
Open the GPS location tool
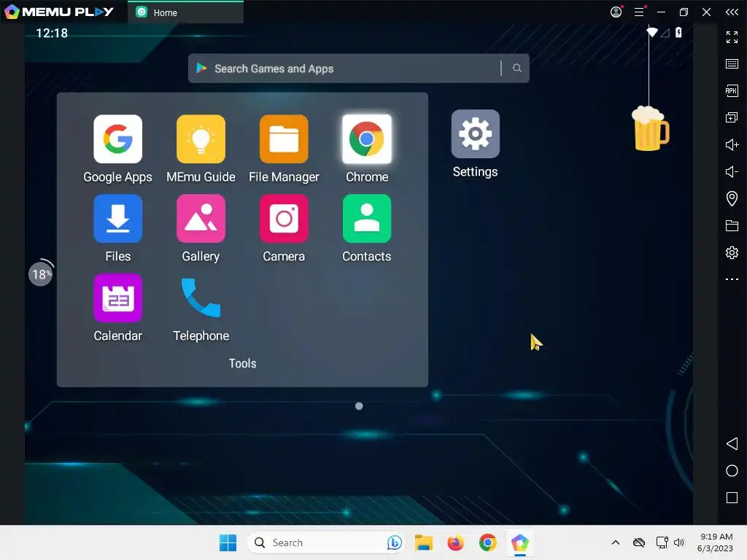[732, 198]
